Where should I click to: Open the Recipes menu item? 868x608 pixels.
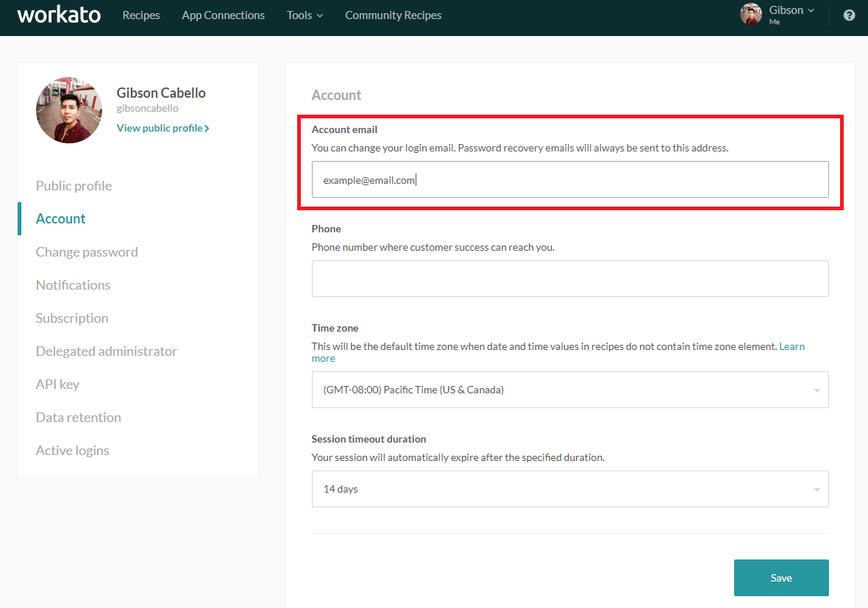[x=141, y=15]
